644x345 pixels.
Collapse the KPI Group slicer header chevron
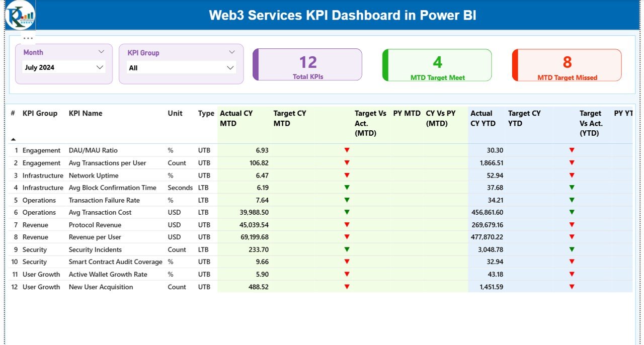click(231, 51)
